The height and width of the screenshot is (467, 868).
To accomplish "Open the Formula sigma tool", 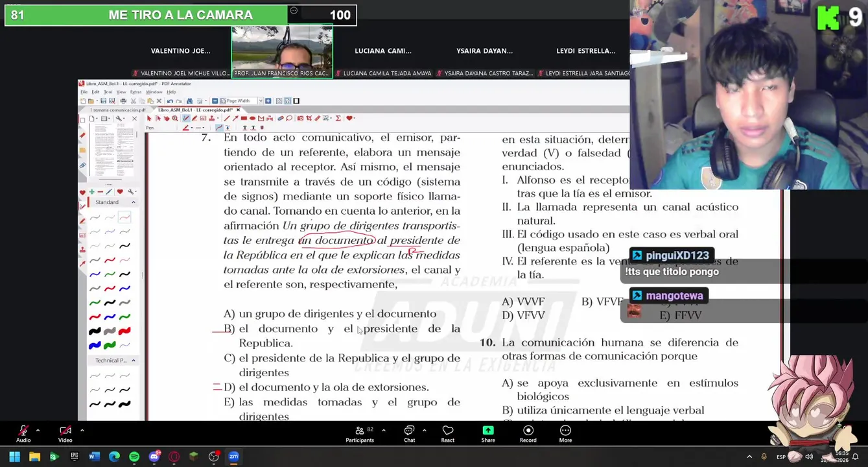I will 338,118.
